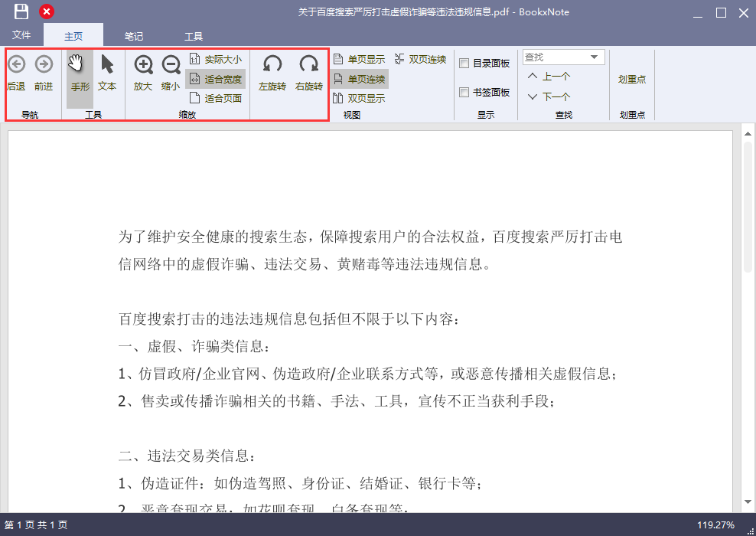Click the line starting 2、售卖或传播诈骗

point(337,401)
